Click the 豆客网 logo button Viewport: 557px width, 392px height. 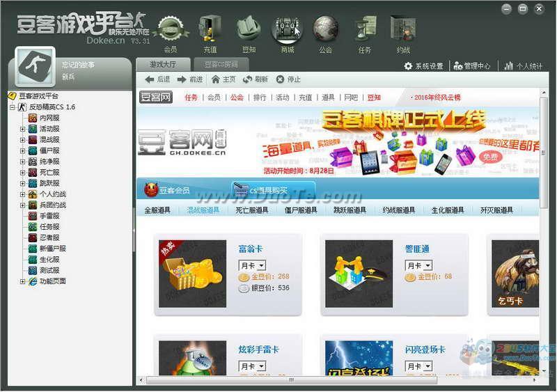coord(155,97)
